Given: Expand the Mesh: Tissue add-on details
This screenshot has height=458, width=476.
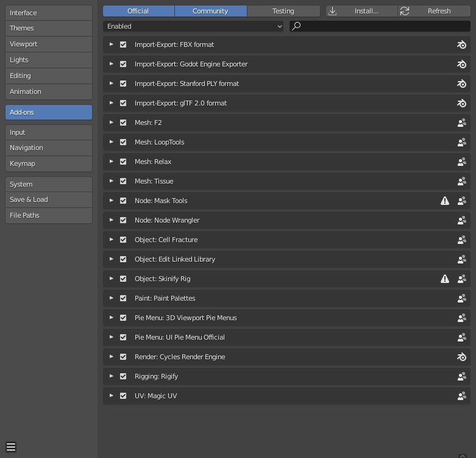Looking at the screenshot, I should (112, 181).
